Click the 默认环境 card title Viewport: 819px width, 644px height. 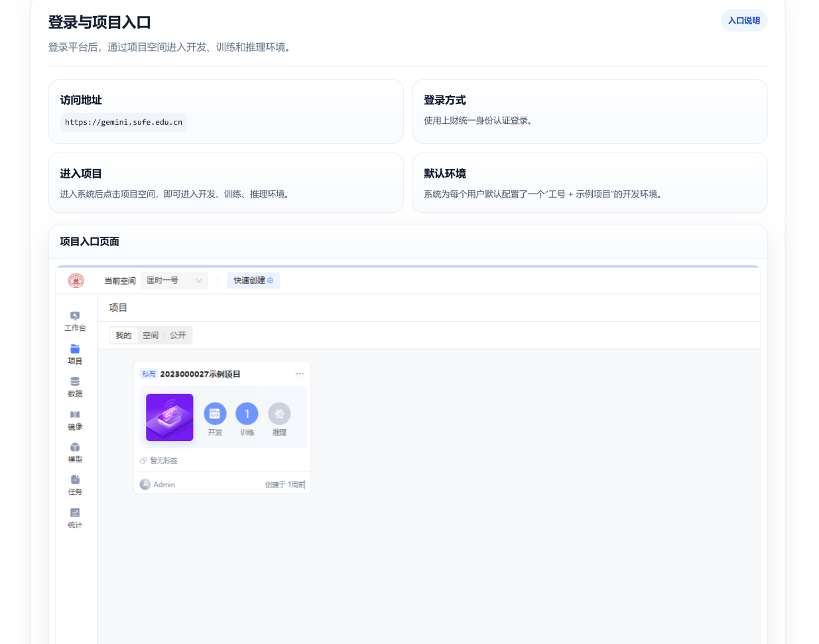(x=445, y=174)
